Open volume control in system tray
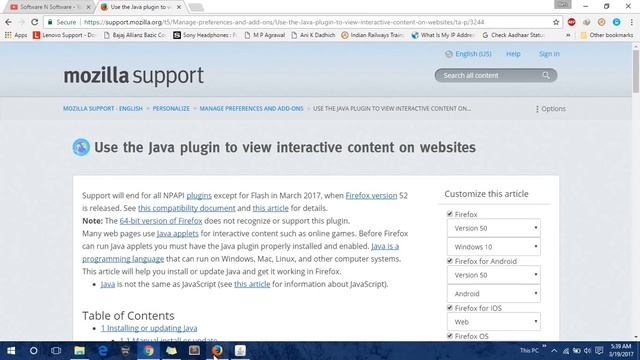Viewport: 640px width, 360px height. point(588,351)
